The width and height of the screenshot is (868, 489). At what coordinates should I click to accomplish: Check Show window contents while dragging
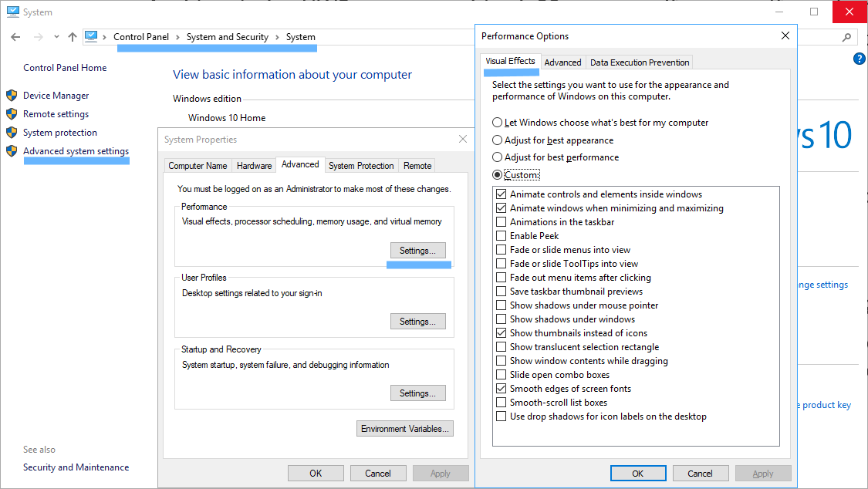coord(501,361)
